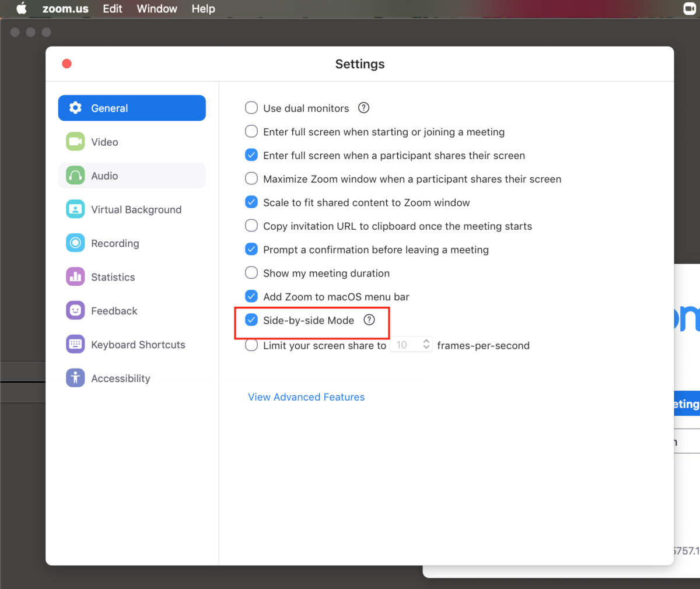Viewport: 700px width, 589px height.
Task: Open Accessibility settings tab
Action: click(132, 378)
